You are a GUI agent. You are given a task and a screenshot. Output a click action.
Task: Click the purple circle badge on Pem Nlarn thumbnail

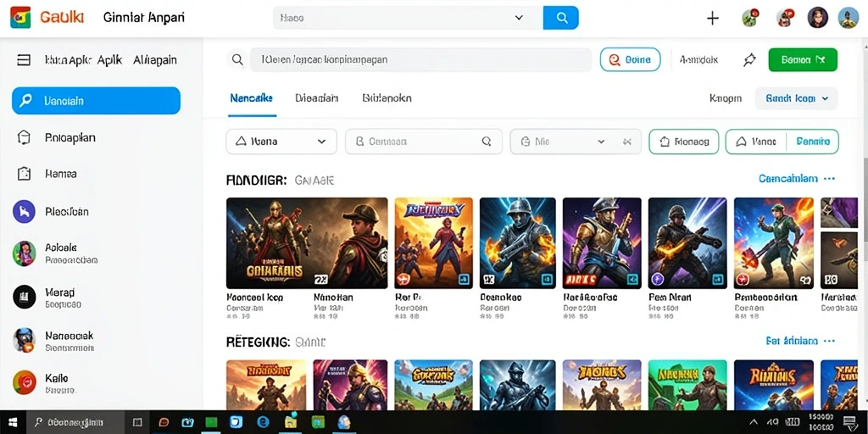pos(657,278)
